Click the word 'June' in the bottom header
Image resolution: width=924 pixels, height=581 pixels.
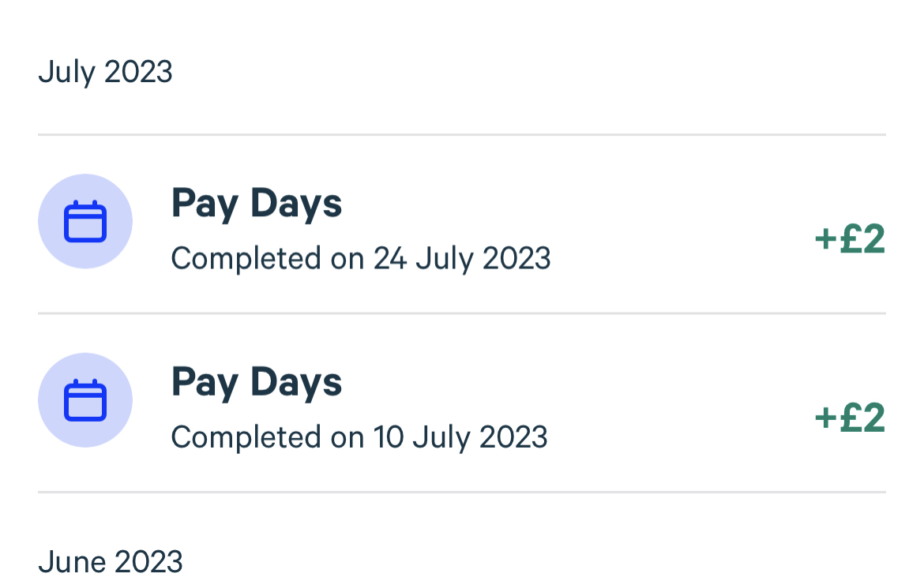pyautogui.click(x=72, y=562)
